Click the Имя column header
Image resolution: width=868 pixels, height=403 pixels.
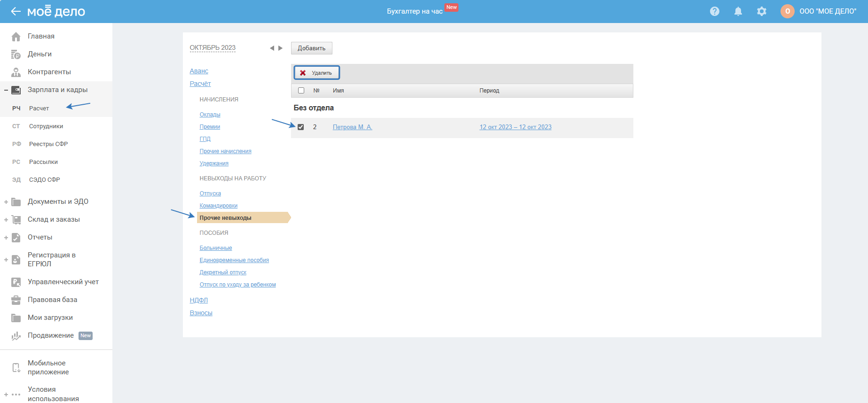(x=339, y=91)
